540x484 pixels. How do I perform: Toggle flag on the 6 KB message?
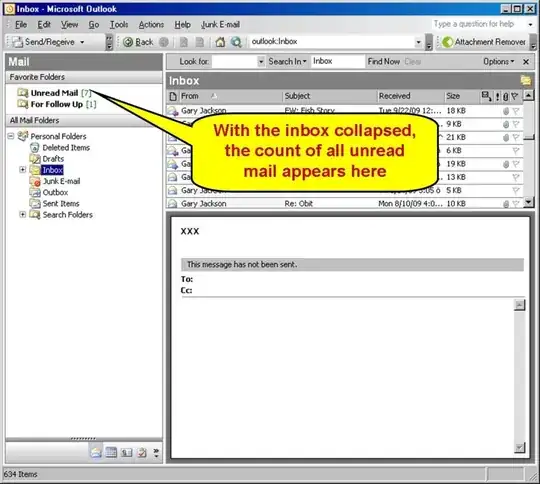tap(516, 151)
